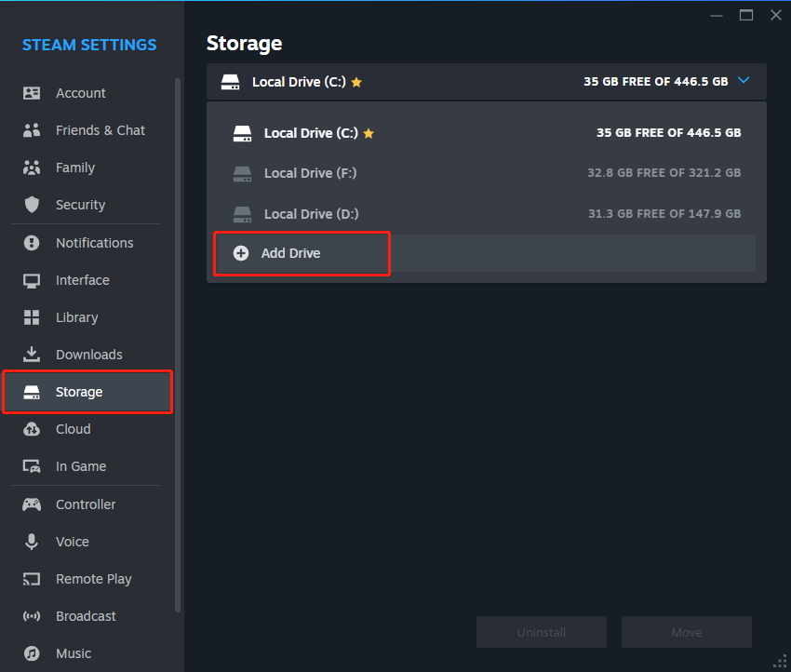
Task: Select the Storage drive icon
Action: click(30, 392)
